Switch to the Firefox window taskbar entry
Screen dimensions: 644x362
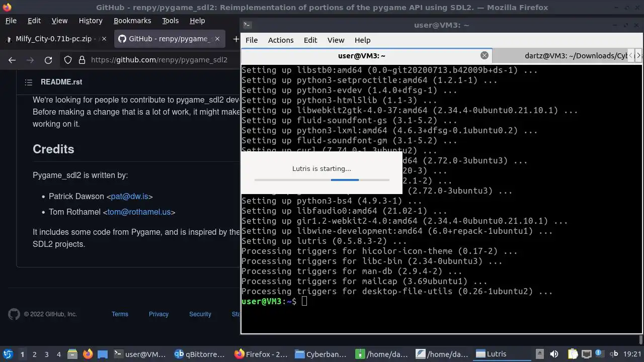261,354
